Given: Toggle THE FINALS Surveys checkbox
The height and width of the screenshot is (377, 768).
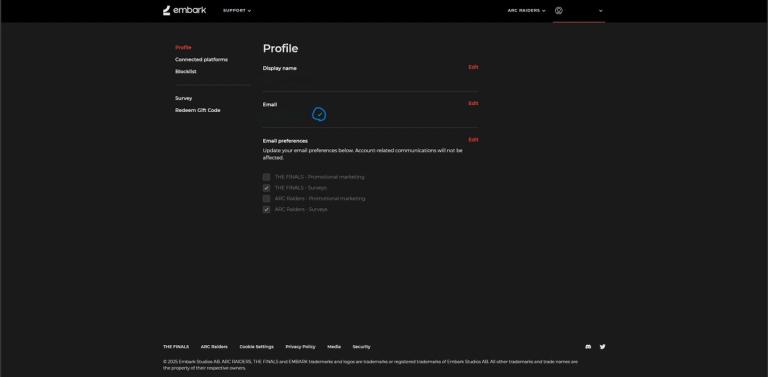Looking at the screenshot, I should click(x=266, y=188).
